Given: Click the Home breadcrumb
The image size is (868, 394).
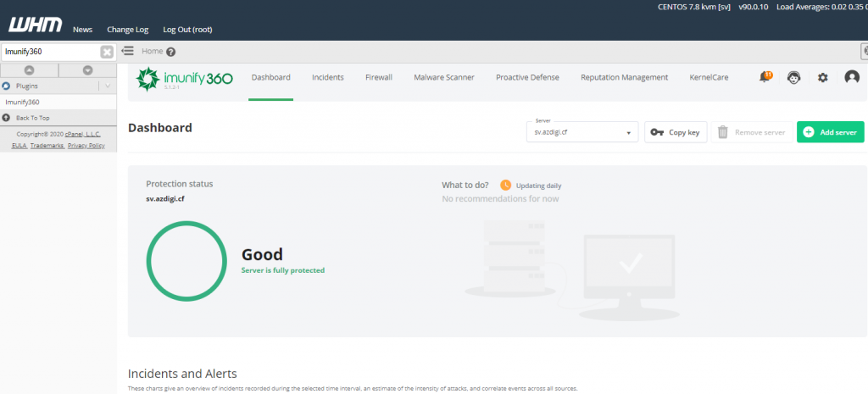Looking at the screenshot, I should tap(153, 51).
